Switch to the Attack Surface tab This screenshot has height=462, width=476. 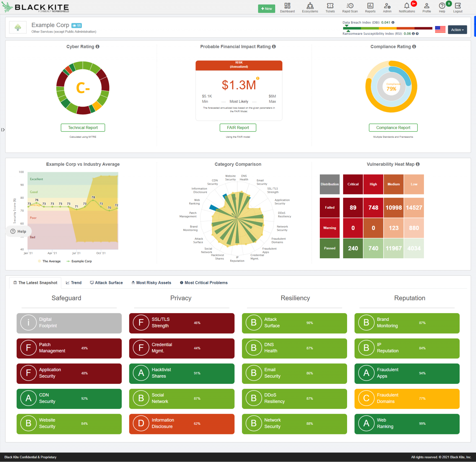pos(106,282)
